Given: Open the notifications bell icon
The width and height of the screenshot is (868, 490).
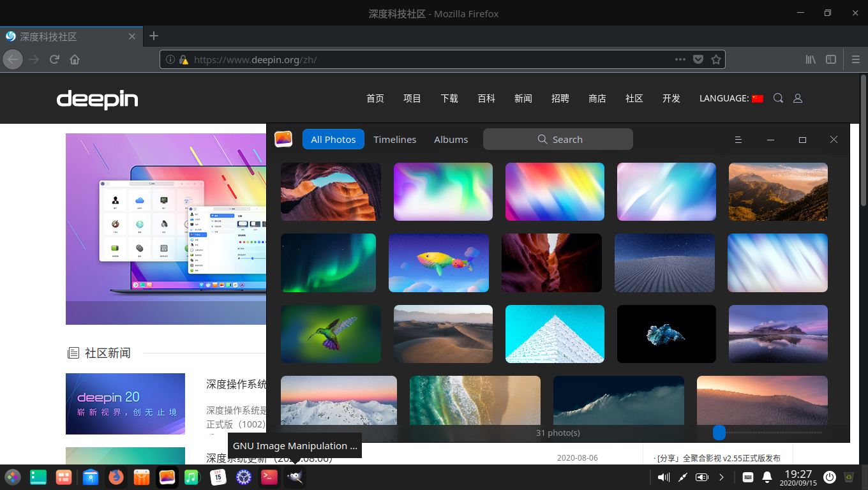Looking at the screenshot, I should pyautogui.click(x=767, y=477).
